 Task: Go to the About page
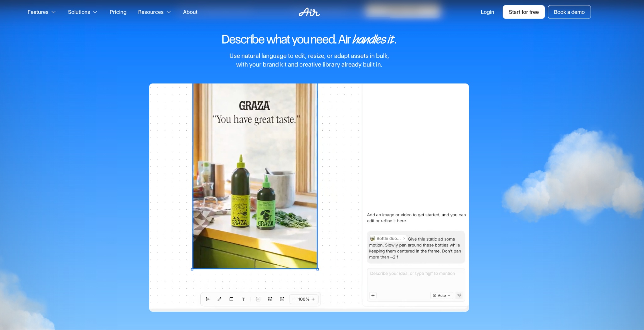[190, 12]
